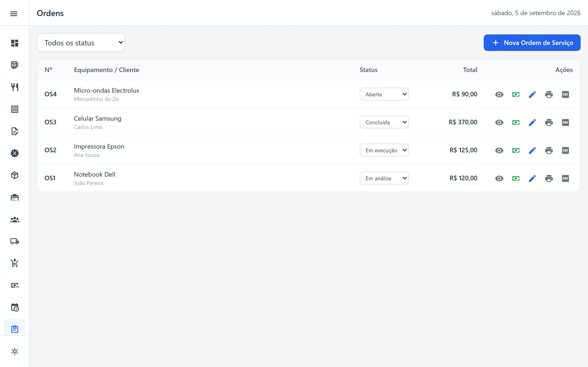Open the Em execução status dropdown
The image size is (588, 367).
click(384, 150)
